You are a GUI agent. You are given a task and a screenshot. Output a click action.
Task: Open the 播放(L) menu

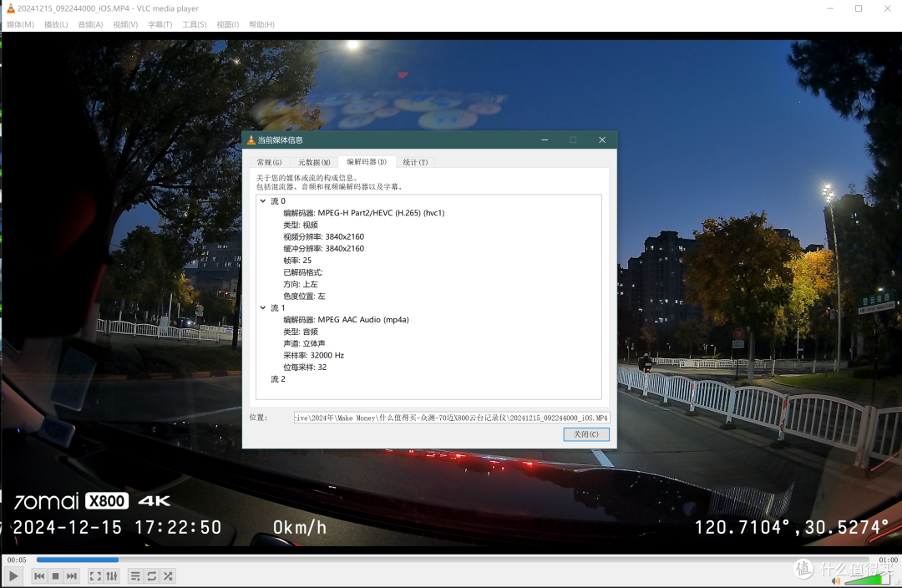coord(56,24)
